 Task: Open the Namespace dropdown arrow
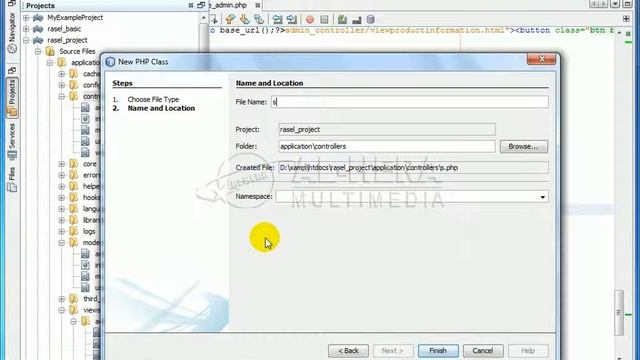click(542, 197)
